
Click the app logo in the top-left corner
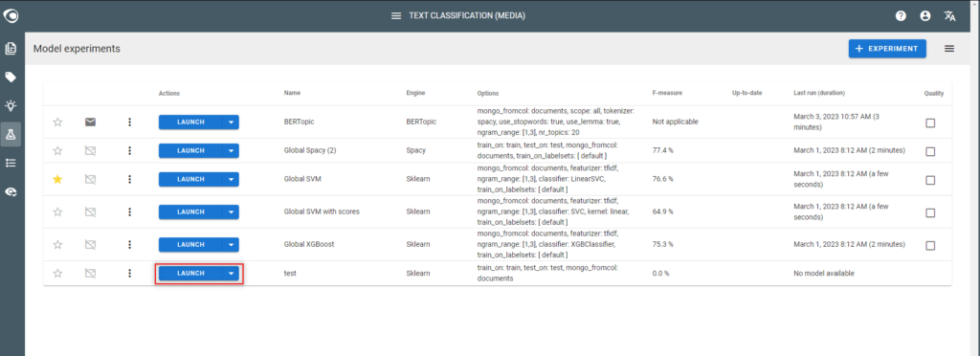coord(11,15)
